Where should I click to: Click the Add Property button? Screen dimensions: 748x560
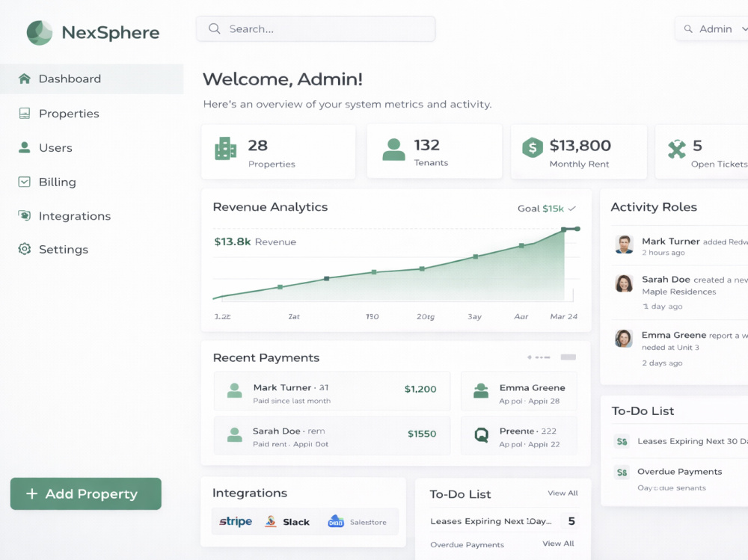[x=86, y=493]
